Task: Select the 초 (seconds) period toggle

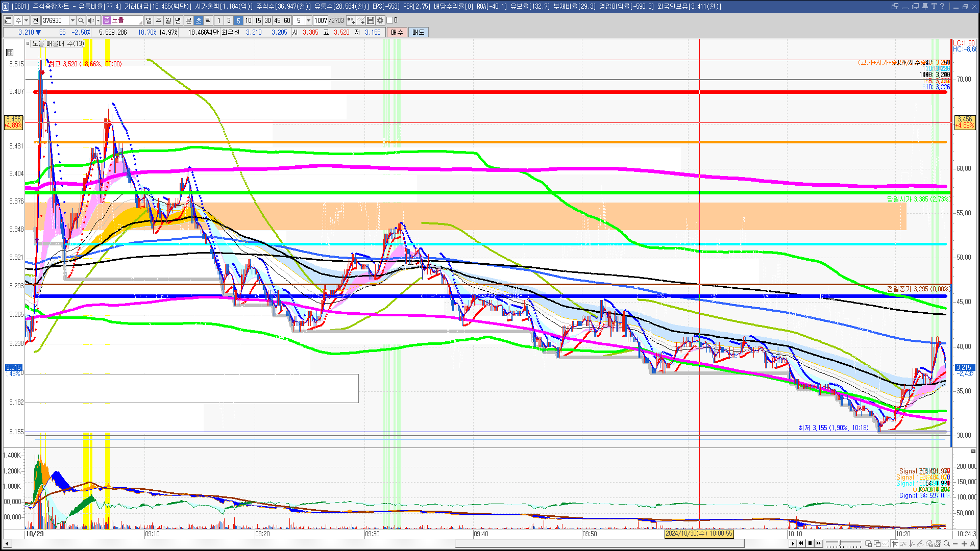Action: pyautogui.click(x=199, y=20)
